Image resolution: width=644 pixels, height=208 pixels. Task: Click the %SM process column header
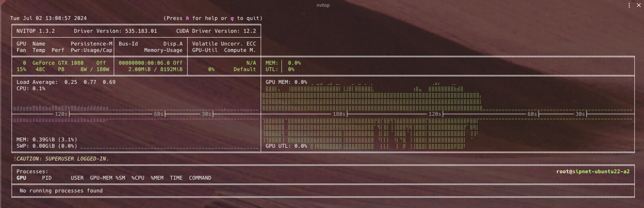120,178
